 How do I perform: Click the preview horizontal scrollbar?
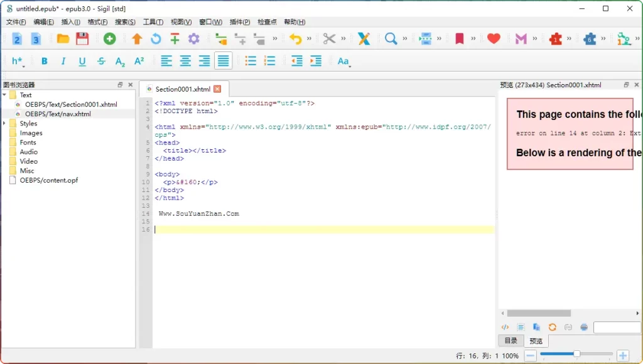(x=539, y=313)
